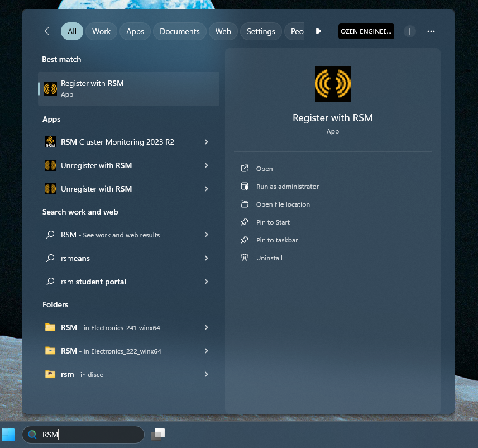
Task: Click the second Unregister with RSM icon
Action: [50, 189]
